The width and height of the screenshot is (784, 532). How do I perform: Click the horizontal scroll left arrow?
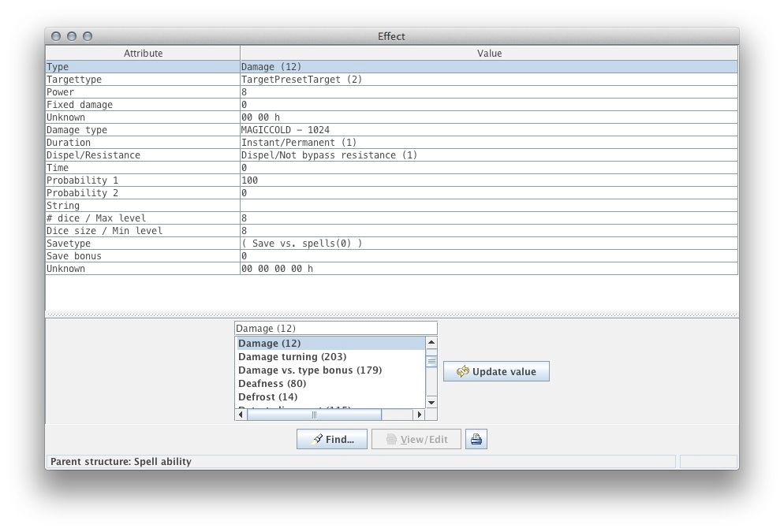pos(241,415)
